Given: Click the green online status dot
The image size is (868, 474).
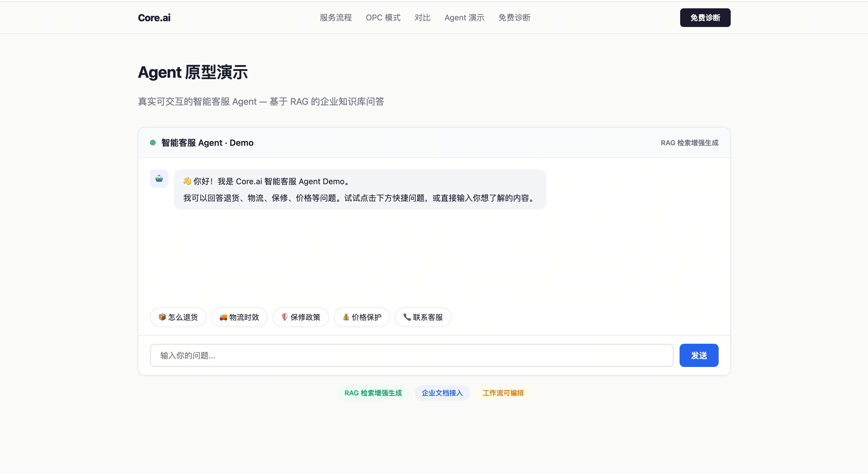Looking at the screenshot, I should point(153,142).
